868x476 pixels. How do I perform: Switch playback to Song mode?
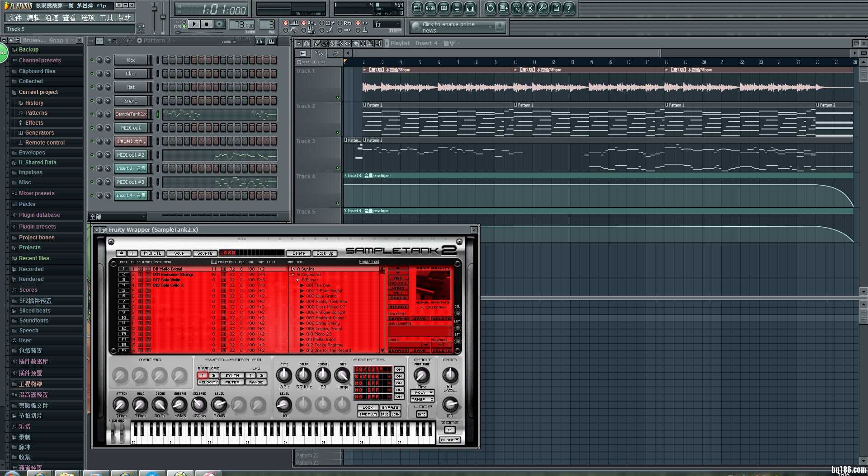pos(184,26)
